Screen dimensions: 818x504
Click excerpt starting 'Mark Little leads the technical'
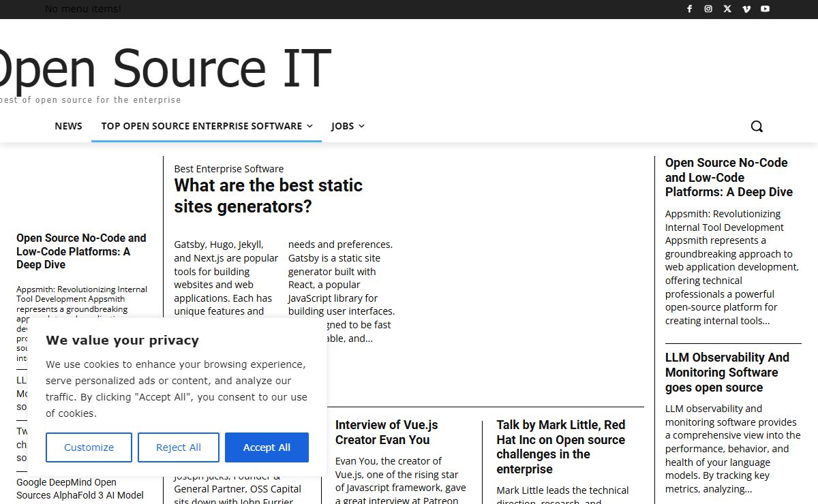[x=562, y=494]
